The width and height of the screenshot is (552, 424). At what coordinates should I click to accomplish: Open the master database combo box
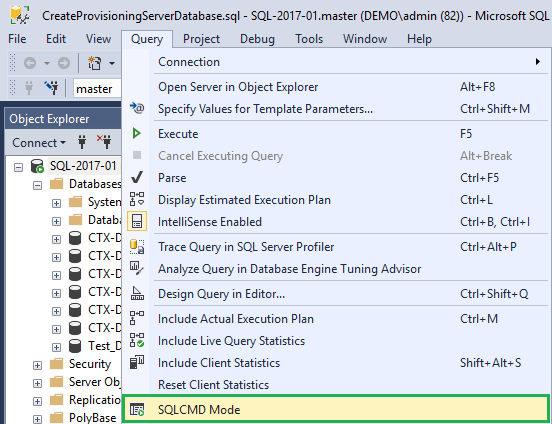tap(97, 89)
